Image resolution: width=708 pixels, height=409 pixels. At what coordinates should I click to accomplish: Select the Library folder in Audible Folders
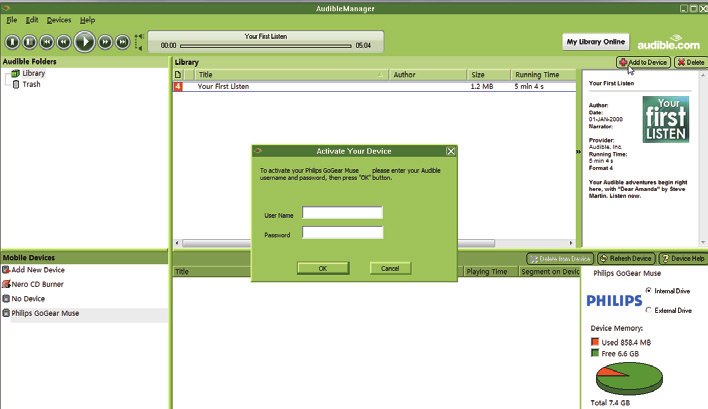coord(33,73)
